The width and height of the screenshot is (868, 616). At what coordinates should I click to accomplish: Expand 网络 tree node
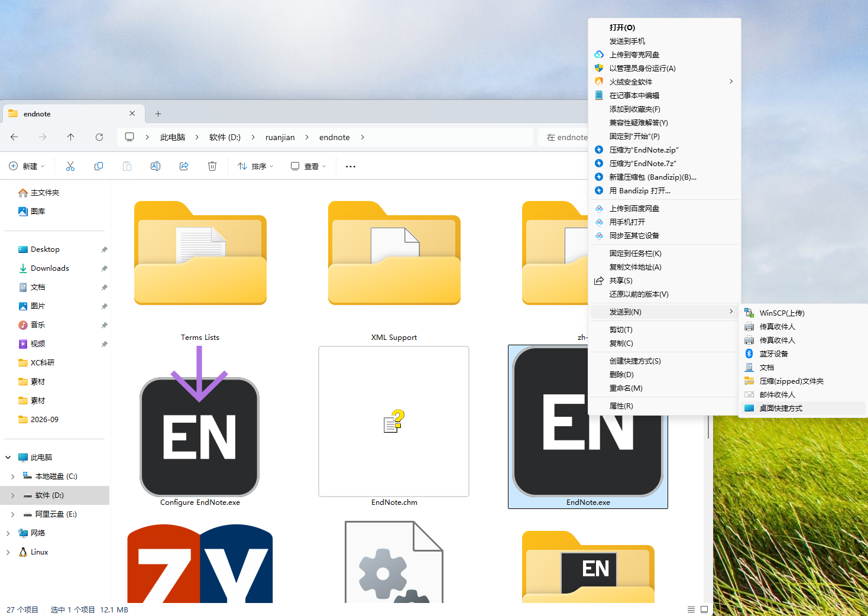[8, 533]
